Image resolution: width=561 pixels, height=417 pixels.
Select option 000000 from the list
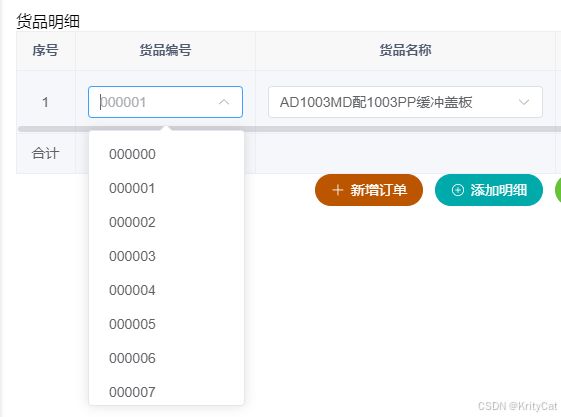[x=166, y=154]
